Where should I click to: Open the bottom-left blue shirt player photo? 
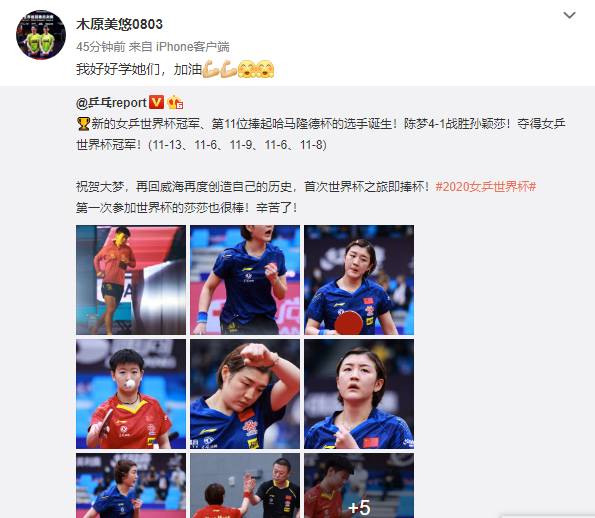pos(131,485)
